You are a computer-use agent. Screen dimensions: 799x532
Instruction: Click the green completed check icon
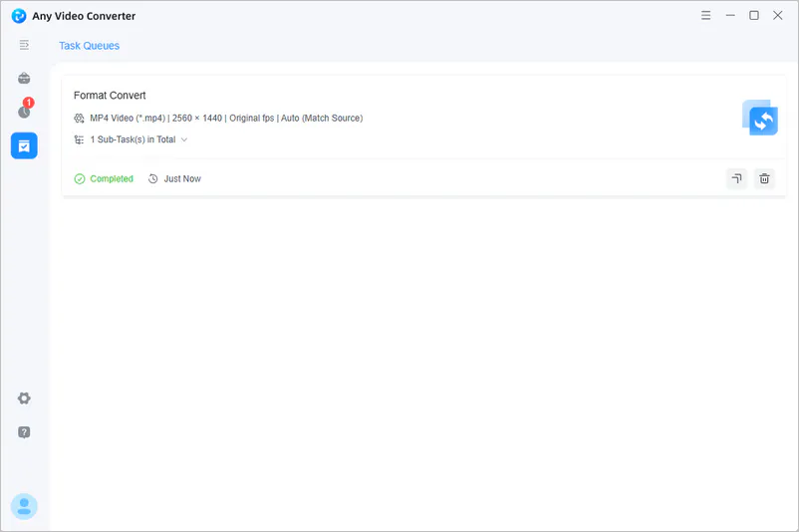80,179
